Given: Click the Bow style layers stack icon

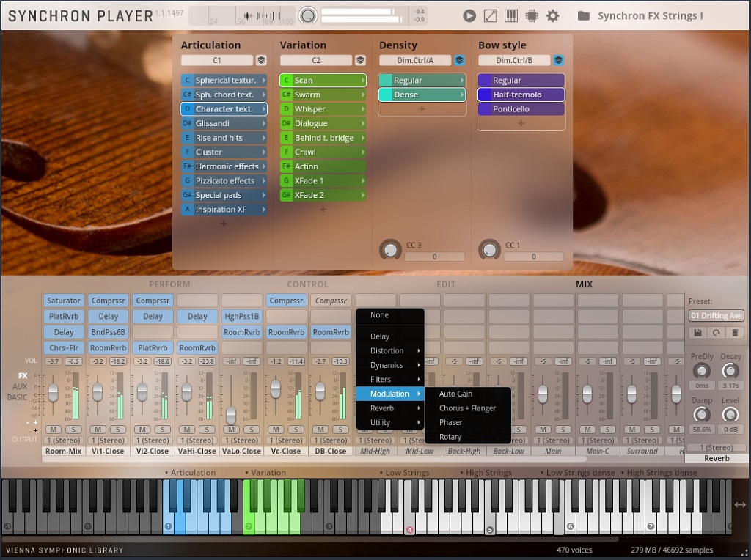Looking at the screenshot, I should click(558, 60).
